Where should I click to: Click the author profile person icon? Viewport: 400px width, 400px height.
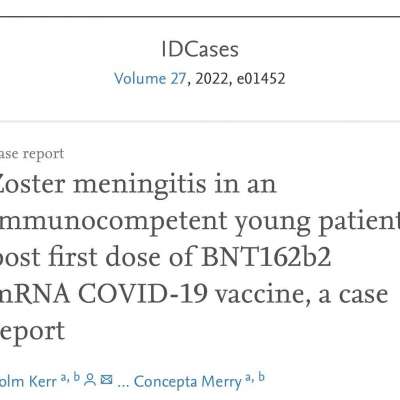[90, 380]
